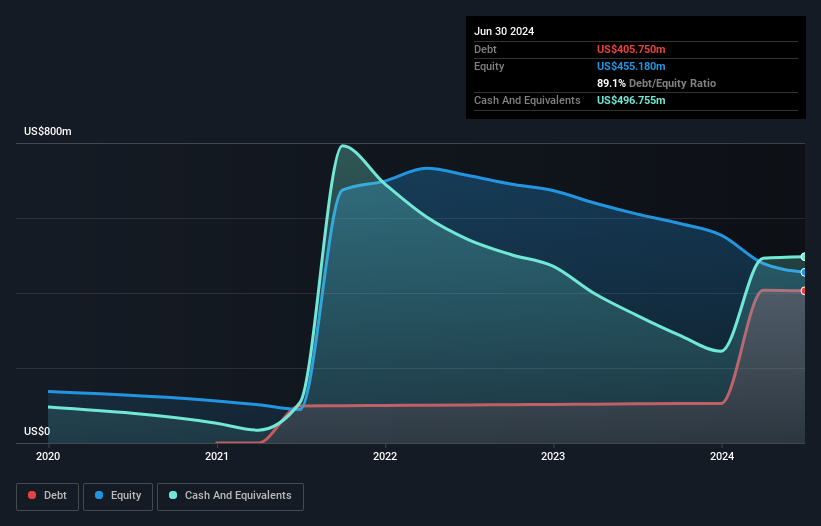The height and width of the screenshot is (526, 821).
Task: Select the 2024 x-axis label
Action: (722, 456)
